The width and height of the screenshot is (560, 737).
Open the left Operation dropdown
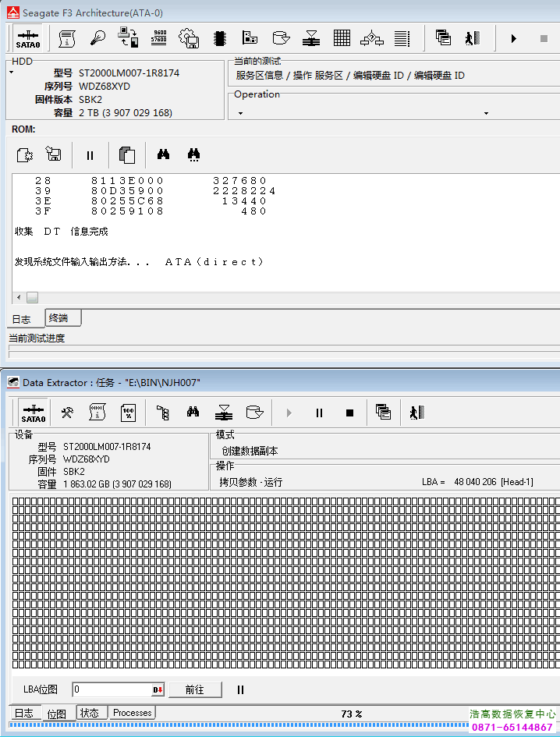[x=240, y=114]
